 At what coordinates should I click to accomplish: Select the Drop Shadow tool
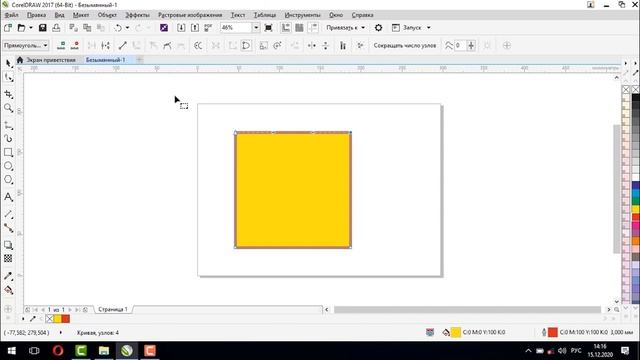tap(8, 245)
